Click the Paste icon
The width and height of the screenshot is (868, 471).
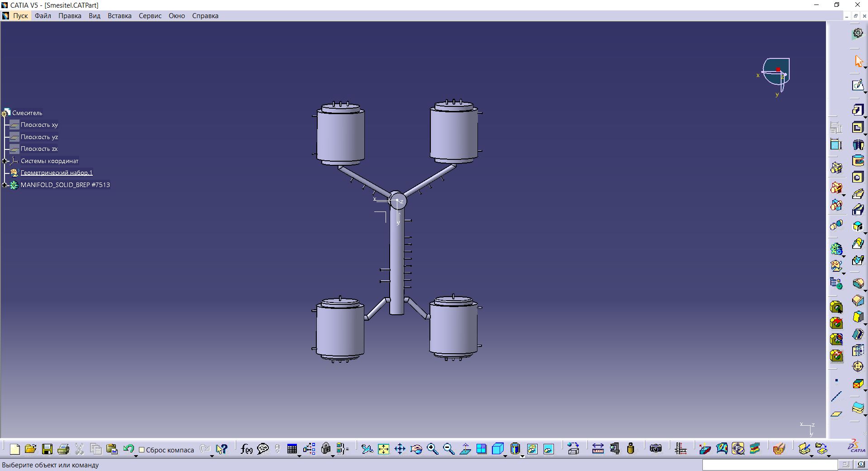pyautogui.click(x=112, y=449)
